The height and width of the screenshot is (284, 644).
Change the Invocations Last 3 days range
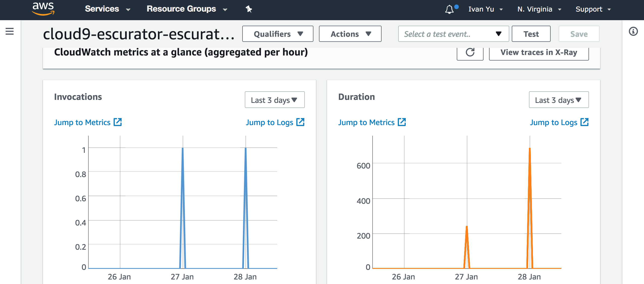(x=275, y=100)
